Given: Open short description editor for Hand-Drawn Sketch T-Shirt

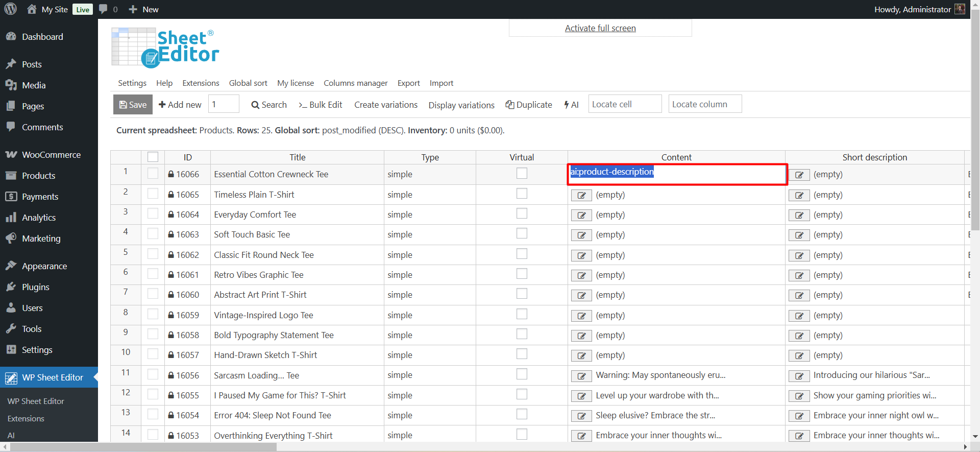Looking at the screenshot, I should tap(799, 355).
